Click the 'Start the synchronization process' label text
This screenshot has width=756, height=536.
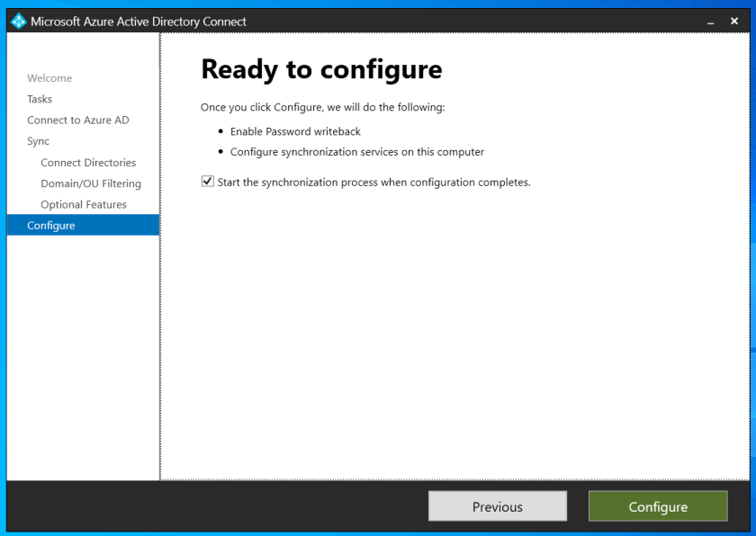pyautogui.click(x=373, y=183)
